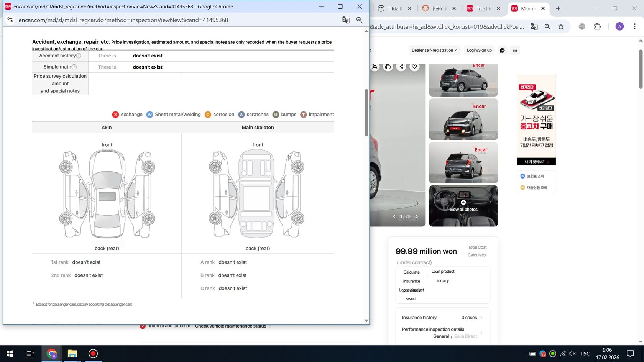Click Check vehicle maintenance status link

tap(230, 326)
